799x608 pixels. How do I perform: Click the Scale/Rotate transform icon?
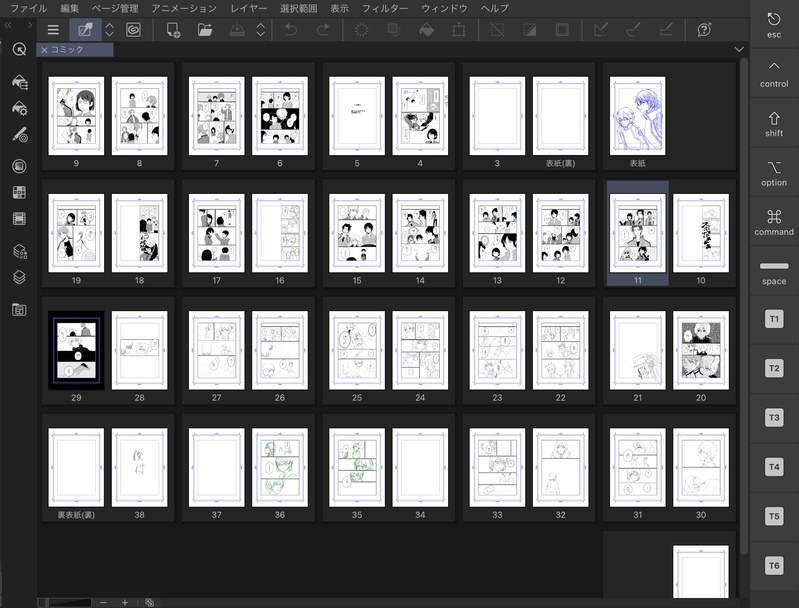(x=459, y=30)
